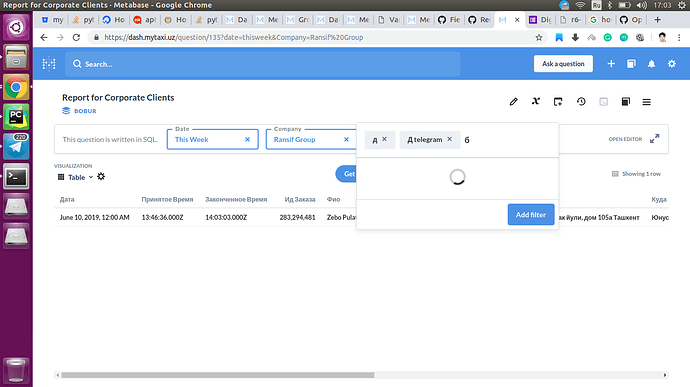Open Files manager from the dock
Screen dimensions: 690x387
(16, 57)
